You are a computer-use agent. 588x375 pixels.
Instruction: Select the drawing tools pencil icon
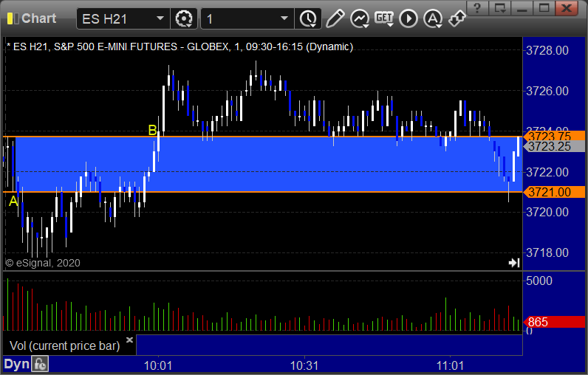click(x=335, y=18)
